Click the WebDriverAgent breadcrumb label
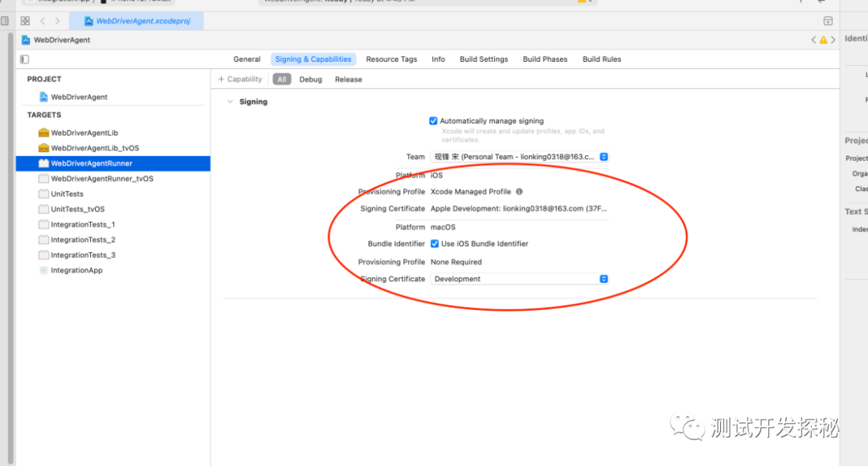This screenshot has width=868, height=466. click(62, 40)
